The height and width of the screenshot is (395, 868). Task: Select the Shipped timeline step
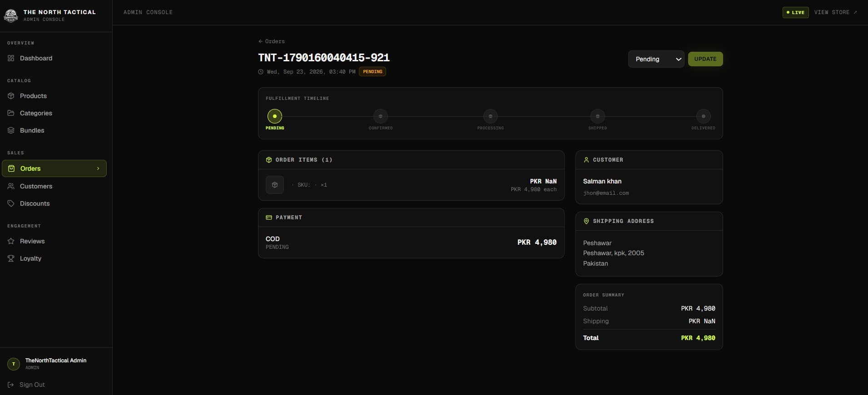[x=598, y=116]
